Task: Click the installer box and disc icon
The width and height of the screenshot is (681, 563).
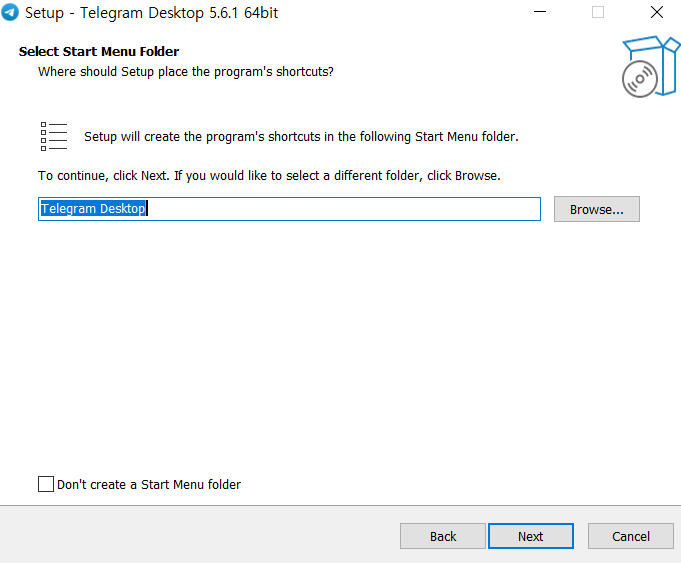Action: 650,66
